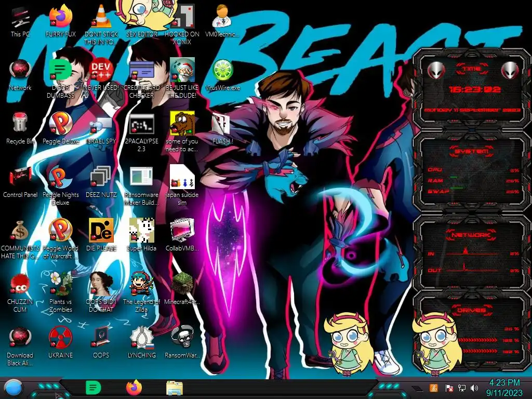532x399 pixels.
Task: Click the DRIVES gadget header
Action: pos(472,310)
